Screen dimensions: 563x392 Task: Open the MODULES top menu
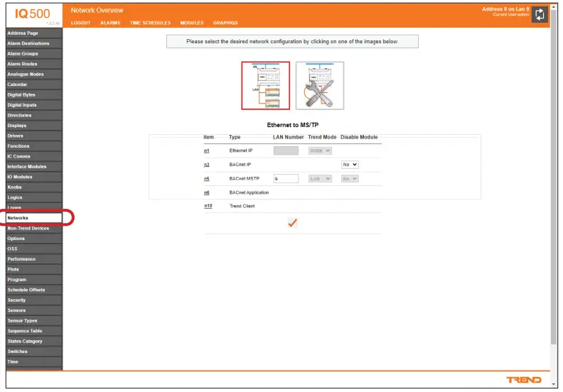pyautogui.click(x=192, y=23)
